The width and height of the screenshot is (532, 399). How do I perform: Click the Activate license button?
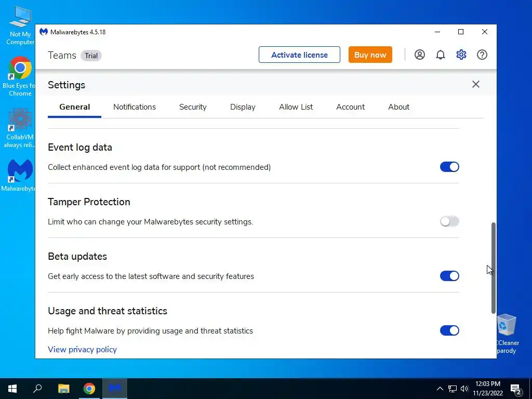(299, 55)
